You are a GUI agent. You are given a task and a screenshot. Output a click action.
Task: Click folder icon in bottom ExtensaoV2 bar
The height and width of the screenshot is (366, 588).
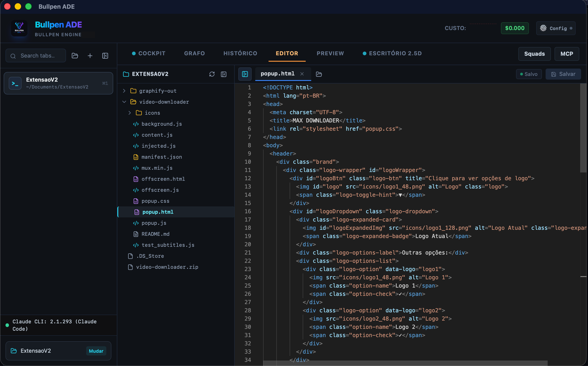pos(14,351)
